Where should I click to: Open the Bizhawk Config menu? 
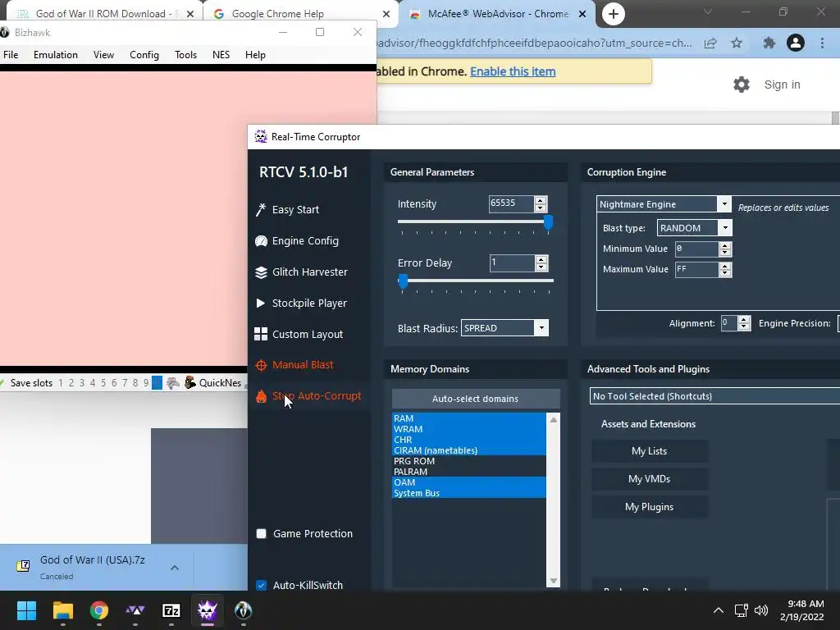tap(144, 55)
